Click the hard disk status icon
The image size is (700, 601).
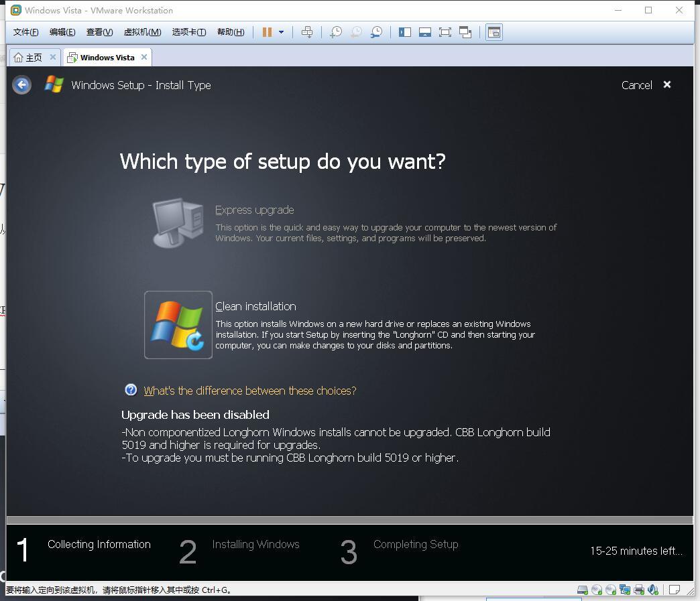tap(583, 590)
